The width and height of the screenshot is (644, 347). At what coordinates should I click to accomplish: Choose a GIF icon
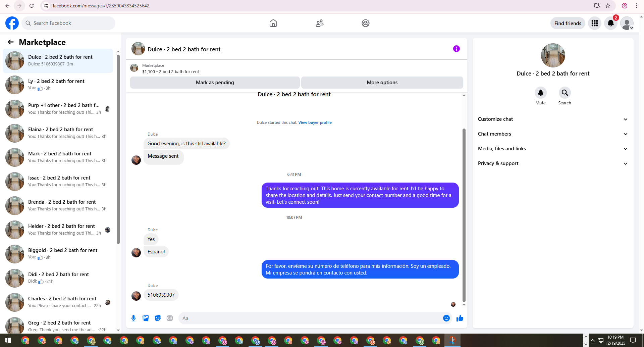[x=170, y=318]
